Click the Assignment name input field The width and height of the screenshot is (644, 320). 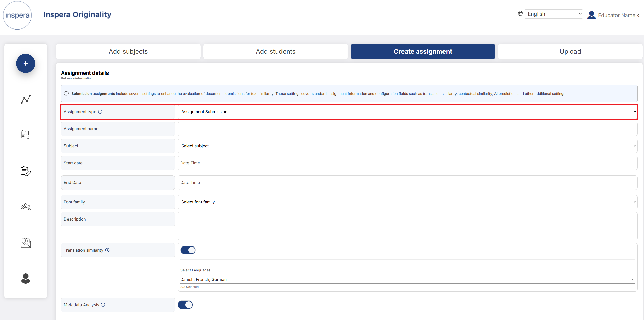click(407, 129)
